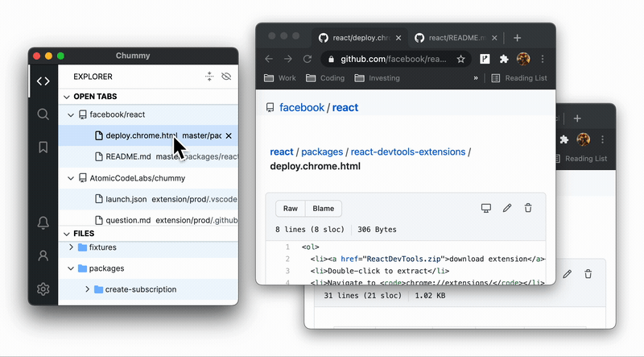
Task: Open the extensions puzzle icon in front browser
Action: (x=504, y=59)
